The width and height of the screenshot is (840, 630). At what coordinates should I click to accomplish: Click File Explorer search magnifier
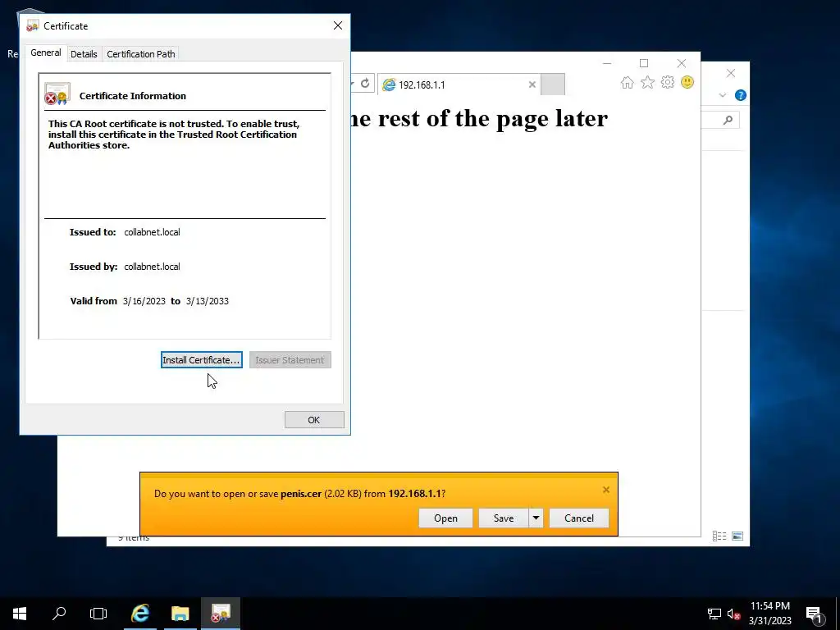click(728, 120)
